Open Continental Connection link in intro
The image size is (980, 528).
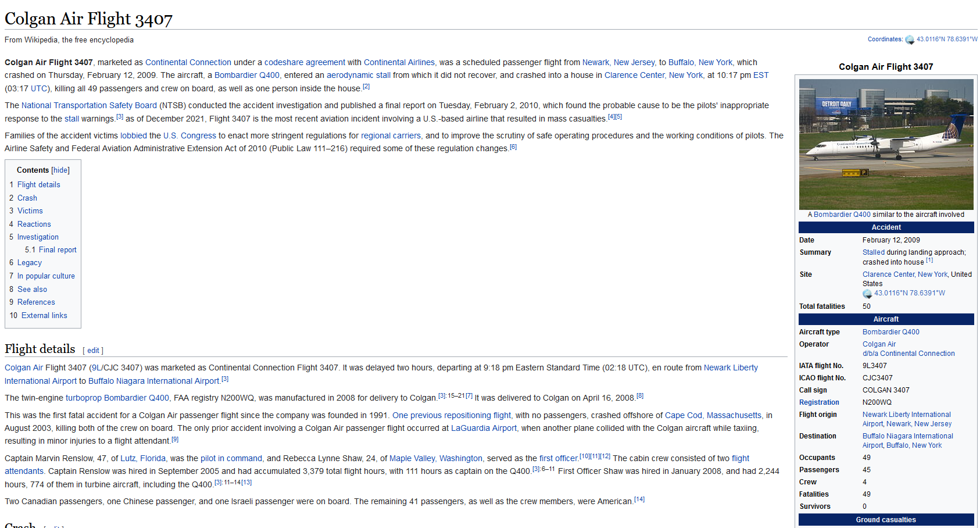tap(188, 62)
